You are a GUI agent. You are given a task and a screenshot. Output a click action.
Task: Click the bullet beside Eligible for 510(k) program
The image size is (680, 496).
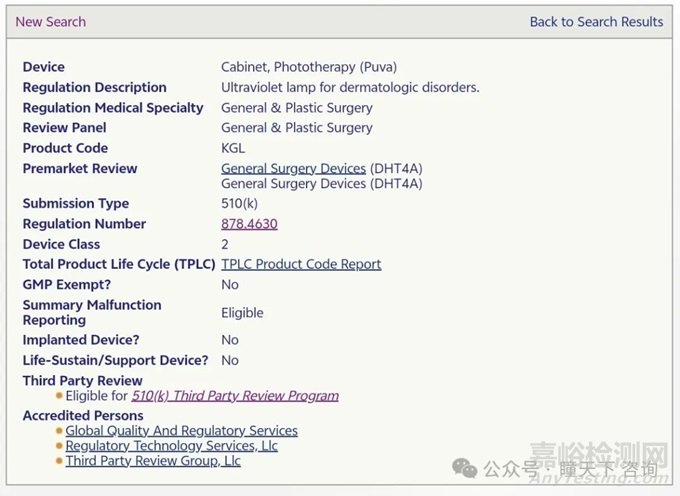(59, 395)
